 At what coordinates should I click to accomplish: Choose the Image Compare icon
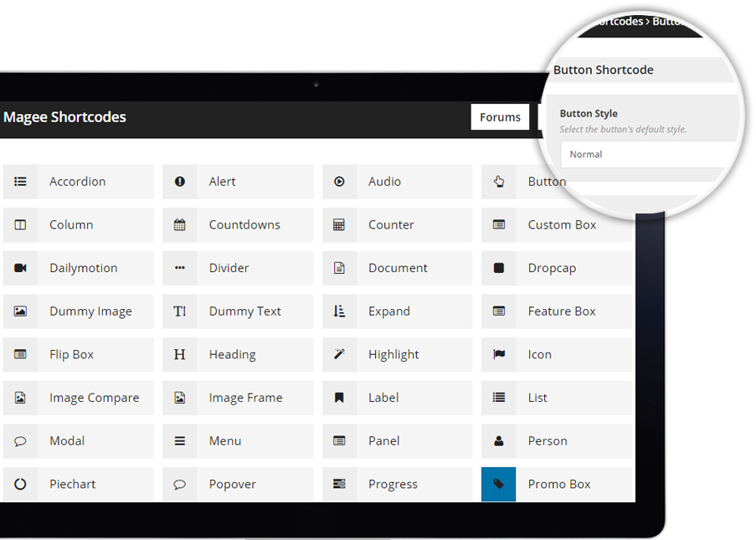tap(20, 398)
